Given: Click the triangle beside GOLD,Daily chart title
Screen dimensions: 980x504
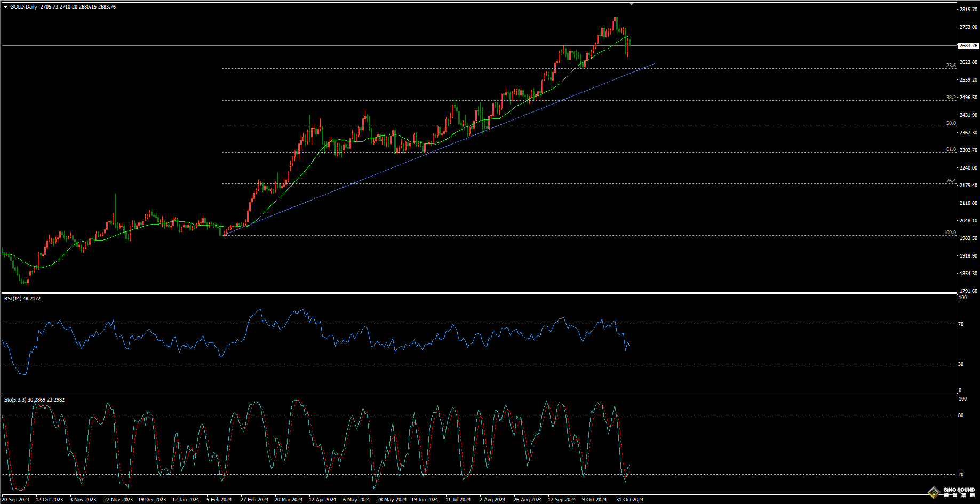Looking at the screenshot, I should click(6, 7).
